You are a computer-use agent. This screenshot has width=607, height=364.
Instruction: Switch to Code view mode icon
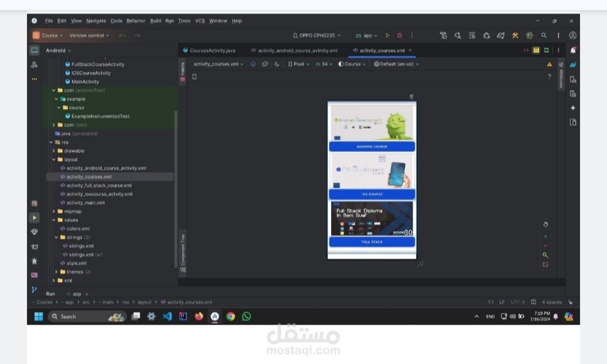click(526, 51)
